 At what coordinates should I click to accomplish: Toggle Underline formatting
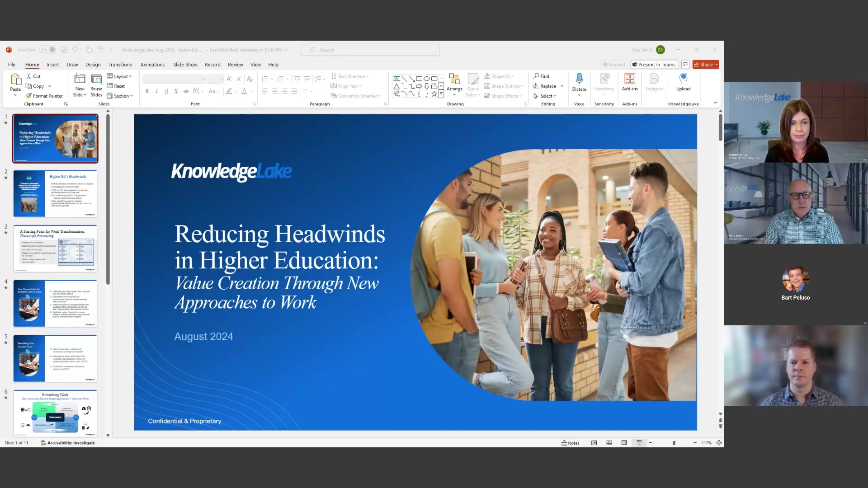[166, 91]
